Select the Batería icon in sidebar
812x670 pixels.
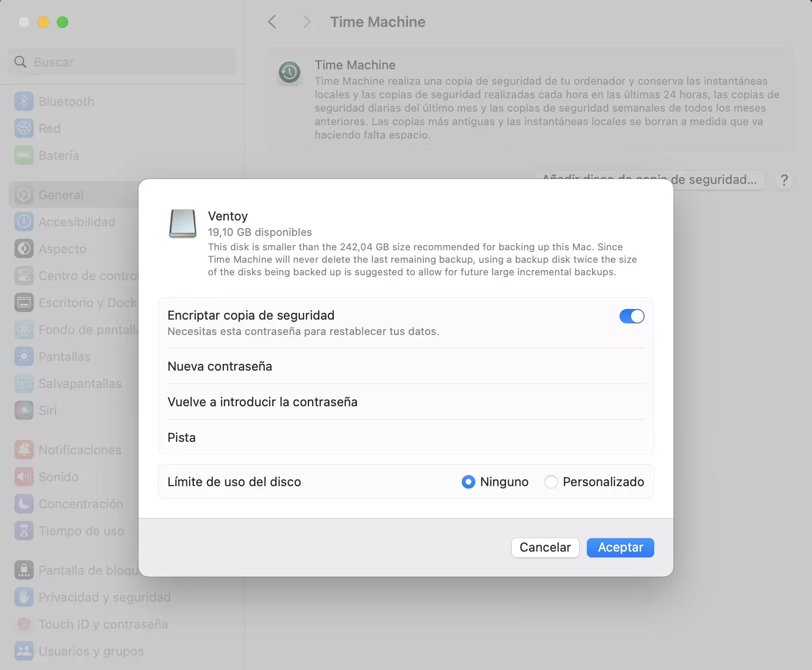pos(24,155)
